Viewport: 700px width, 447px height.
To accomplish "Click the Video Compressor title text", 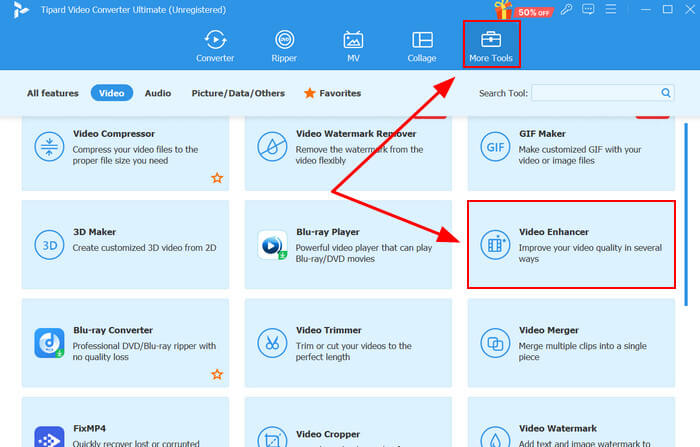I will pos(114,134).
